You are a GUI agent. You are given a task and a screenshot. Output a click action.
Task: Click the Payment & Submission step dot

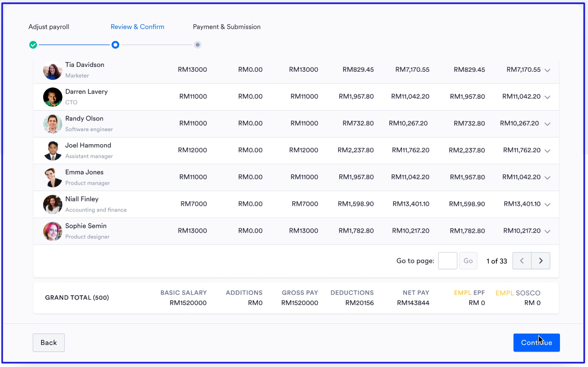tap(198, 45)
